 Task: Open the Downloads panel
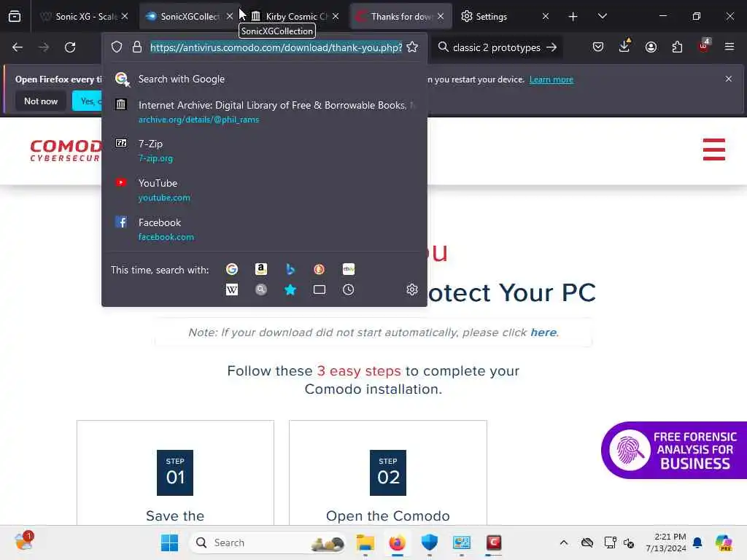tap(624, 46)
